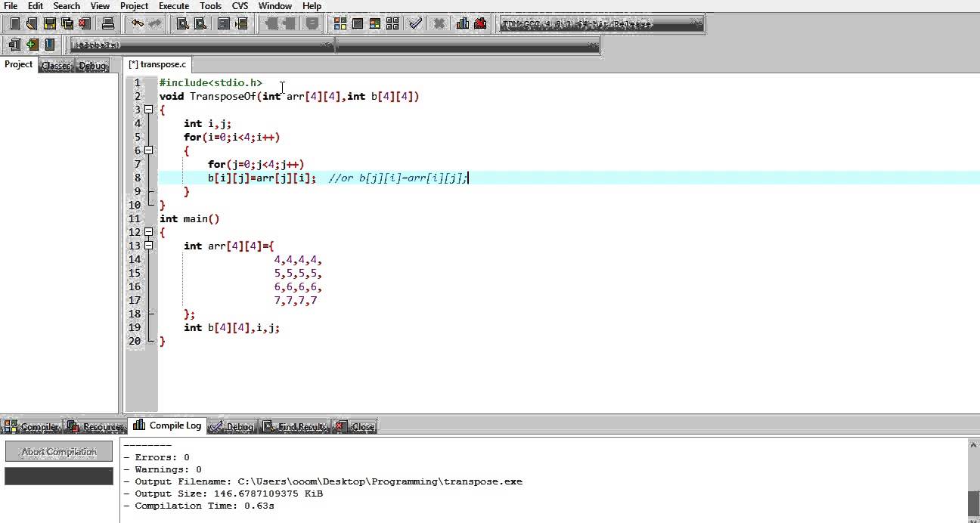Open the Help menu
This screenshot has height=523, width=980.
coord(312,5)
